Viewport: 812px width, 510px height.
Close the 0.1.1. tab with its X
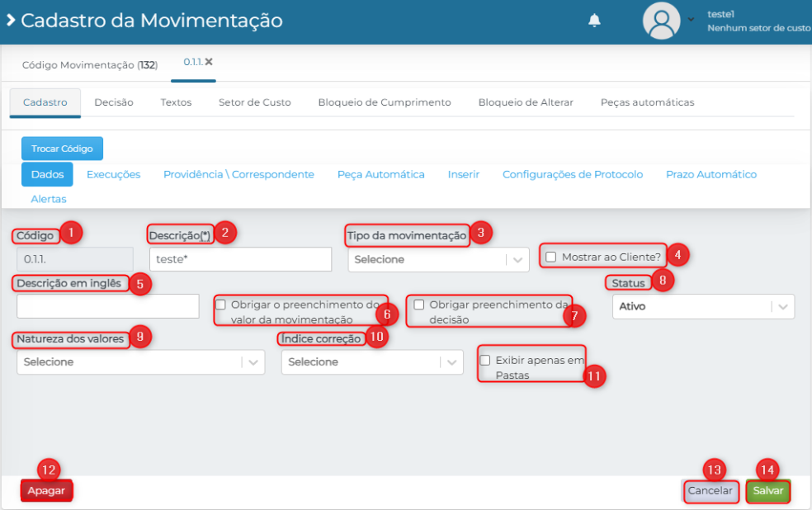pyautogui.click(x=209, y=62)
